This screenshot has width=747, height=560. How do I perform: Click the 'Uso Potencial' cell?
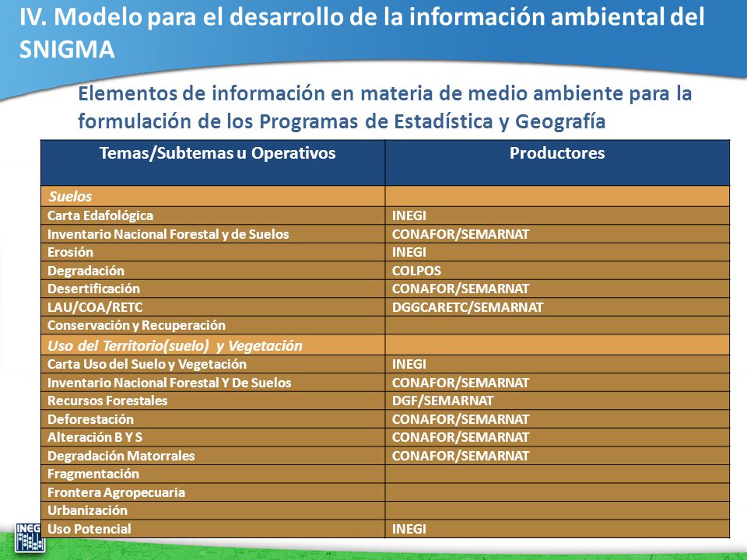(x=213, y=529)
